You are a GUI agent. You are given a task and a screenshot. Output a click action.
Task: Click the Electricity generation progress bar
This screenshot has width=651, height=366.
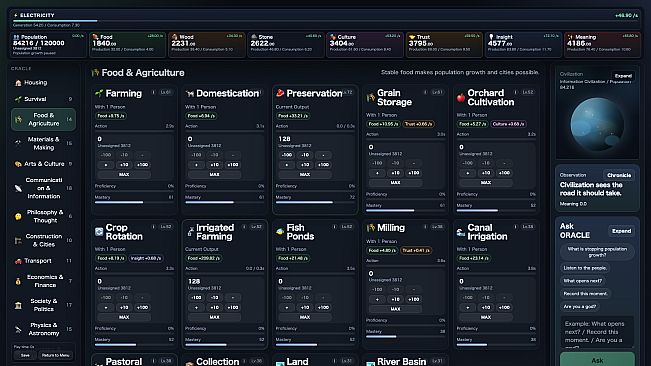click(326, 20)
